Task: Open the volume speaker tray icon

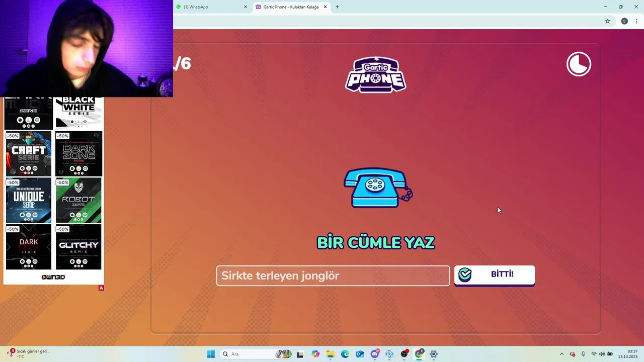Action: point(602,354)
